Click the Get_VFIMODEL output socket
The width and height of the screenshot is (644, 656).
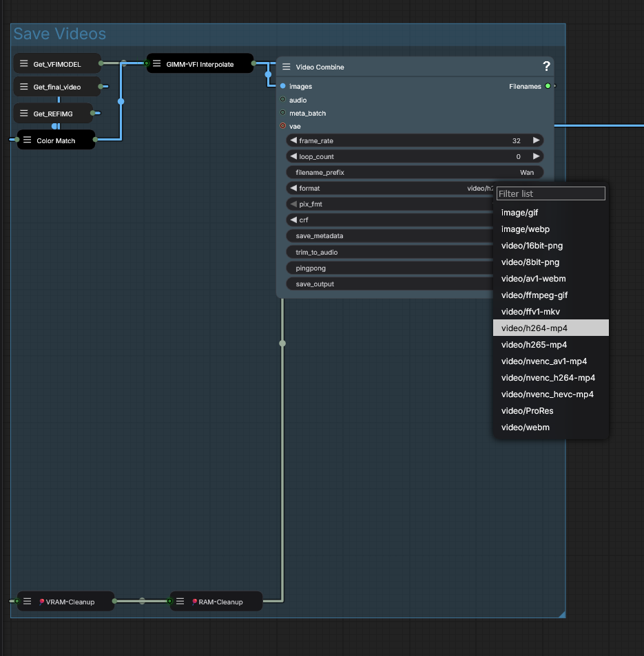click(101, 63)
